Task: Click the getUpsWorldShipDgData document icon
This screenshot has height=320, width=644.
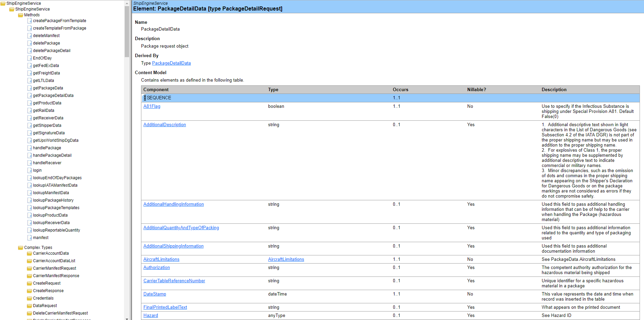Action: point(30,140)
